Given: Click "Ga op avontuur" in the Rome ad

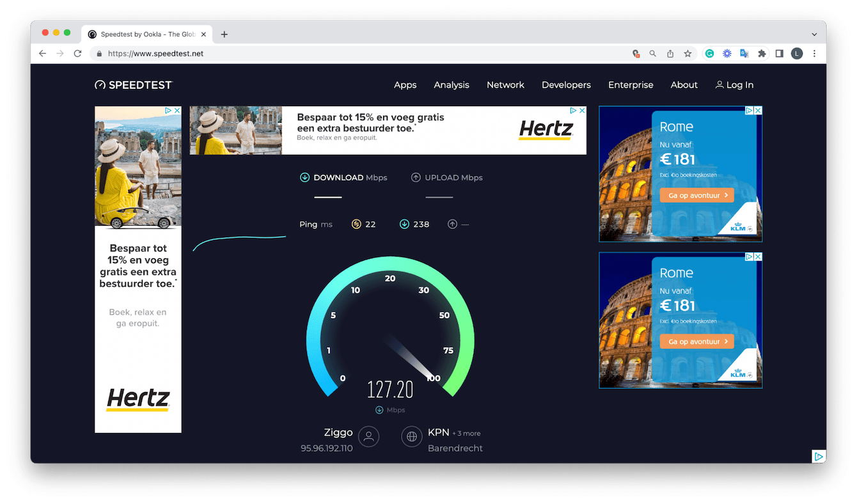Looking at the screenshot, I should (697, 195).
